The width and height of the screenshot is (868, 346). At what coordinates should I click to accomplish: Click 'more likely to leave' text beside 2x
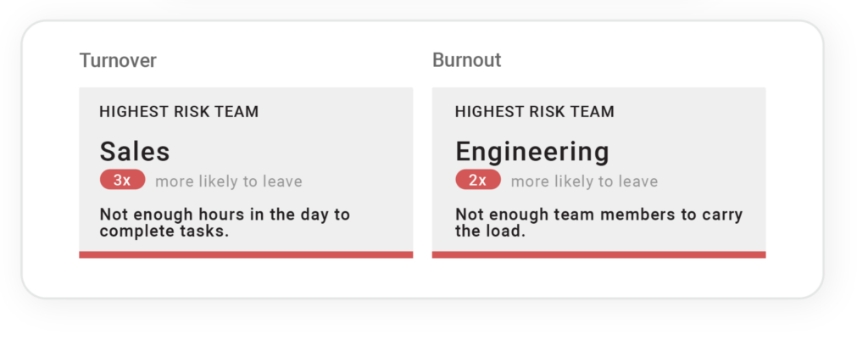(584, 181)
